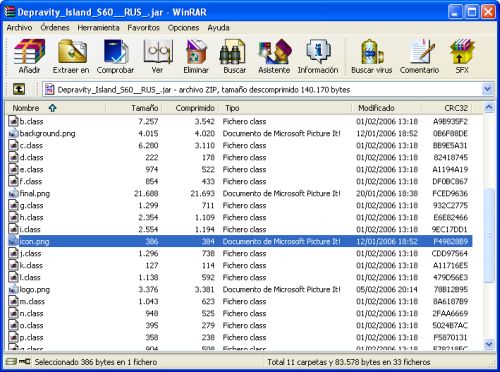500x372 pixels.
Task: Select the o.class file row
Action: (239, 326)
